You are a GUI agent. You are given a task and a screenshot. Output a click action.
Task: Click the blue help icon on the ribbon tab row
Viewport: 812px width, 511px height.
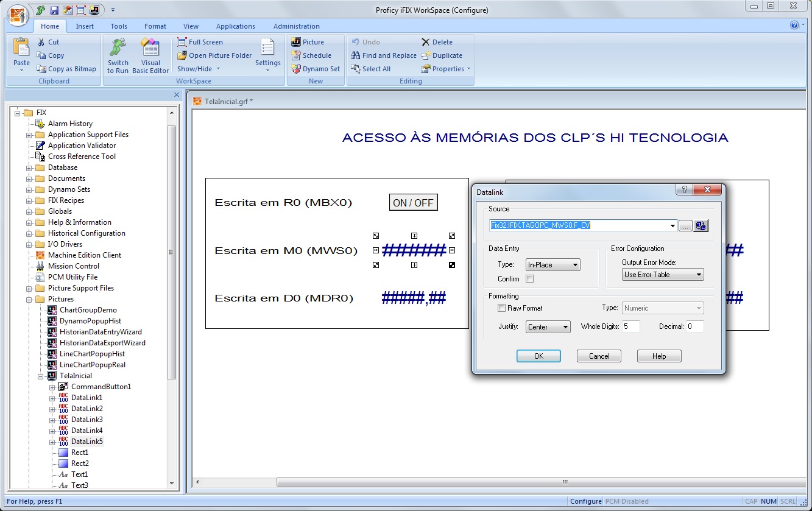[794, 25]
